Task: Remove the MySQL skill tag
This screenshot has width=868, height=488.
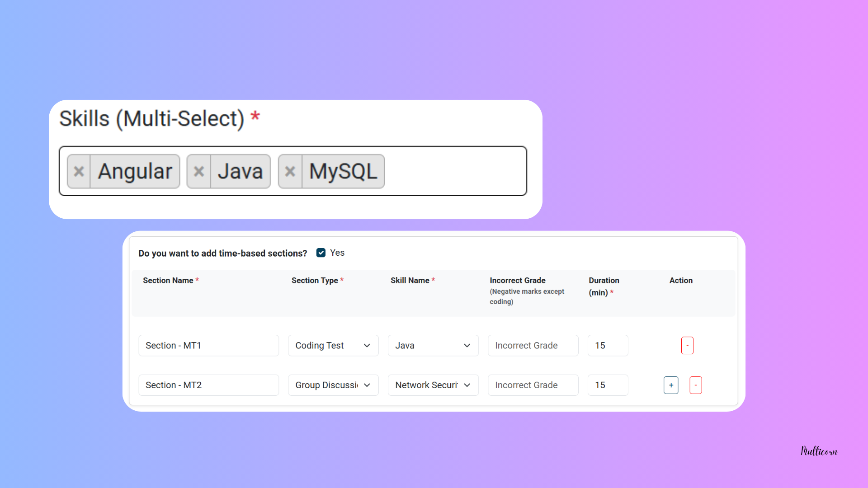Action: (290, 172)
